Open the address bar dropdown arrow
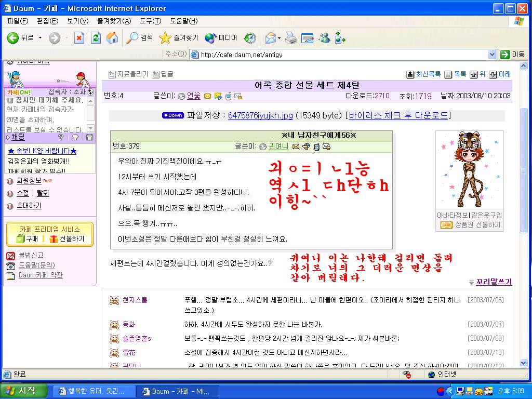 [493, 55]
